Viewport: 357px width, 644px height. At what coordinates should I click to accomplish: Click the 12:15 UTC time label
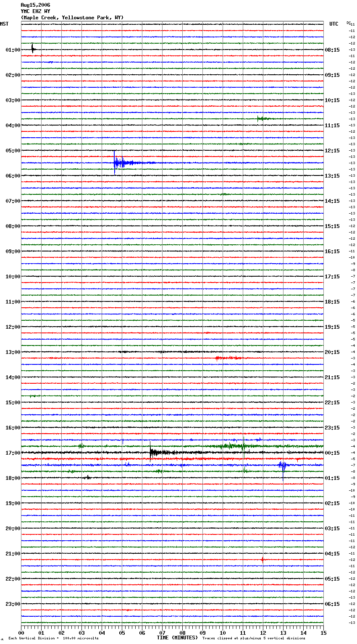click(x=332, y=151)
